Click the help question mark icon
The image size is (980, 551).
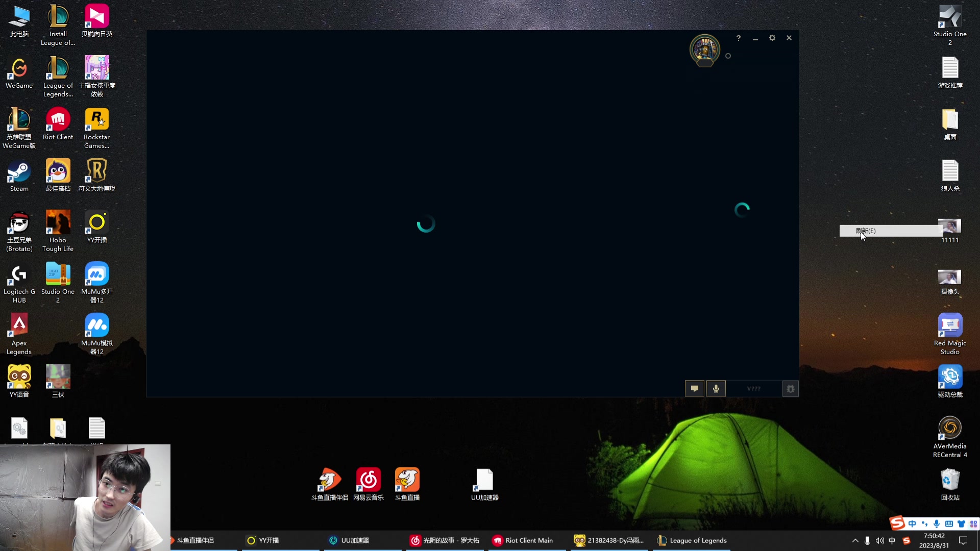click(738, 38)
